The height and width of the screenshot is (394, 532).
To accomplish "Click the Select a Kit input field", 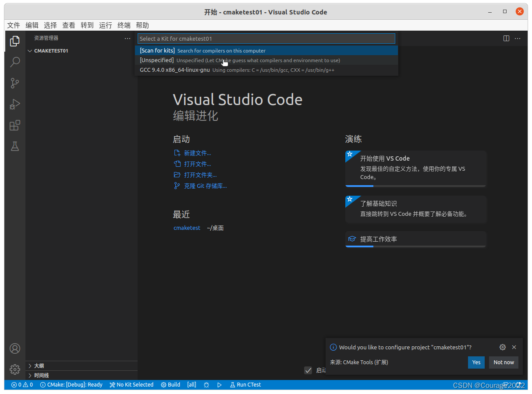I will (x=266, y=39).
